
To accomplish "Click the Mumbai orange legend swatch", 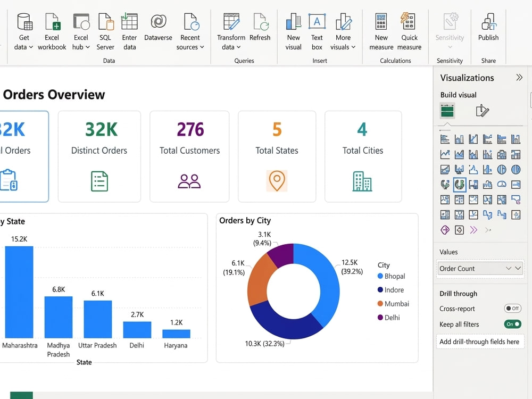I will pos(380,304).
